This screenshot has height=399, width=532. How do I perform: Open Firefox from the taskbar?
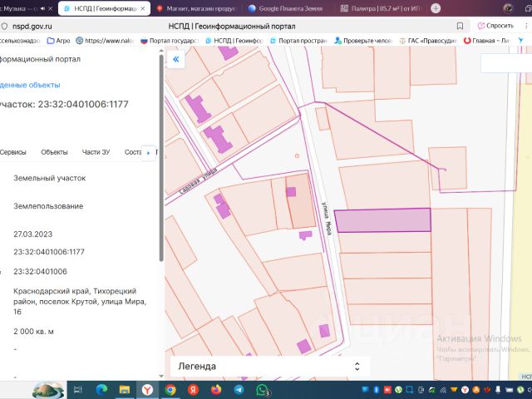[x=216, y=389]
